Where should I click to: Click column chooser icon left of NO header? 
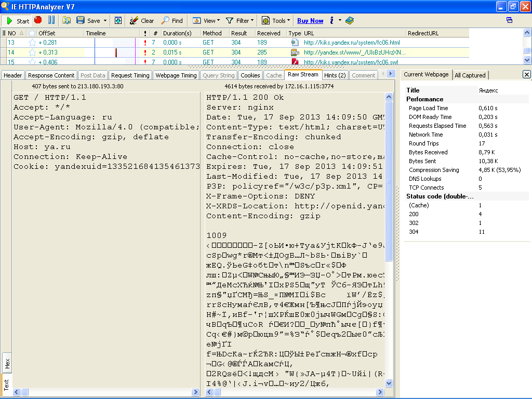4,33
